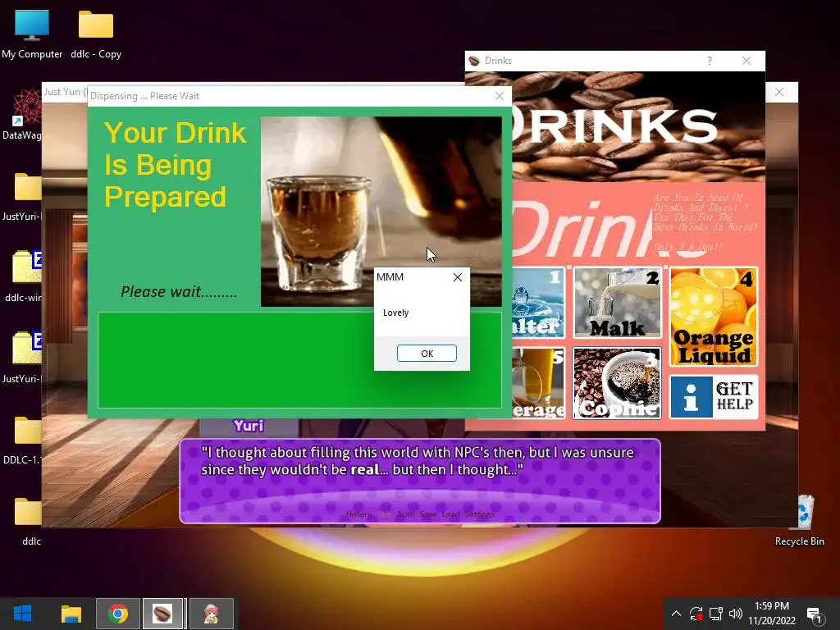The image size is (840, 630).
Task: Click the 'Lovely' message text
Action: 395,313
